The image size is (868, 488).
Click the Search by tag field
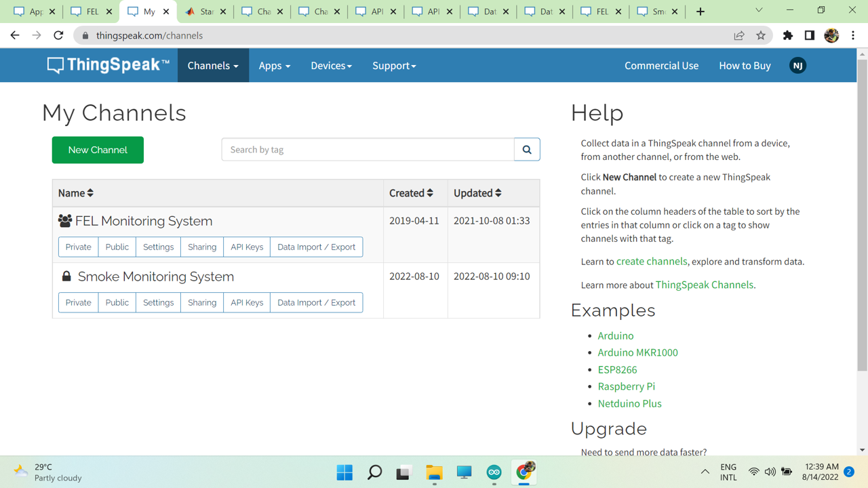[368, 150]
